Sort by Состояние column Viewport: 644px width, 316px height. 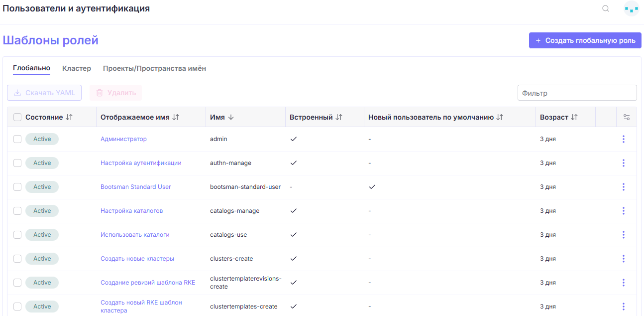coord(49,117)
